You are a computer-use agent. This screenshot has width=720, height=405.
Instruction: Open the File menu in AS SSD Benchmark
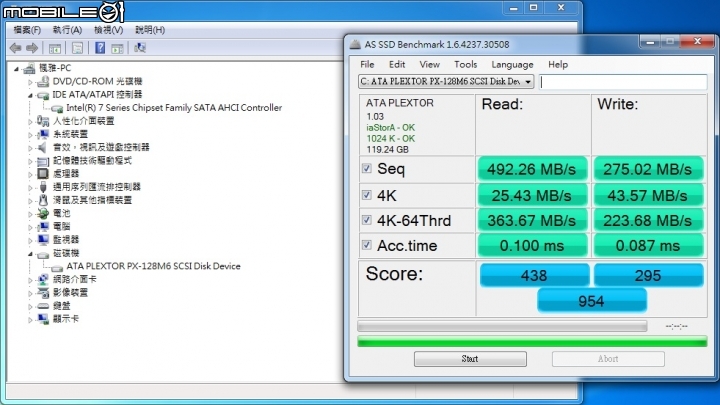point(367,64)
